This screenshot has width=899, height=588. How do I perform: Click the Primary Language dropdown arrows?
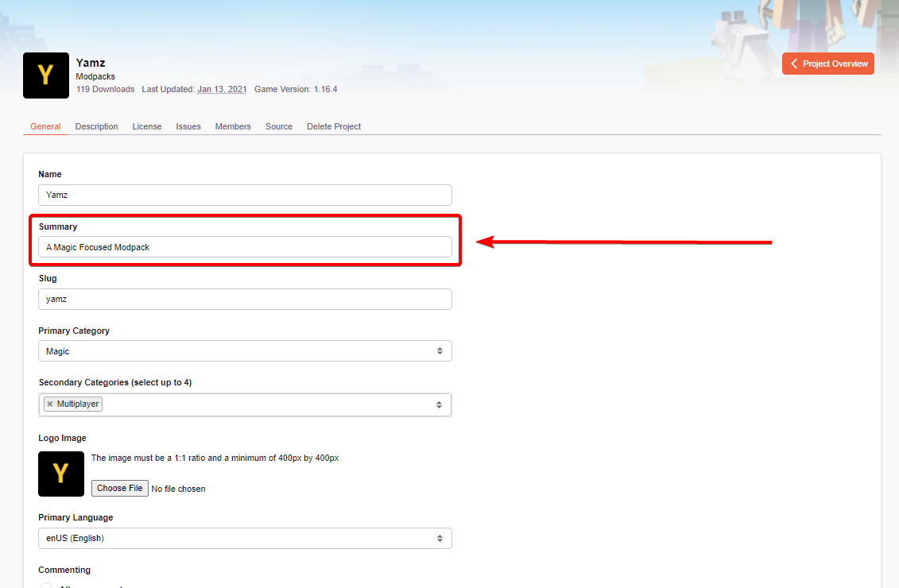pyautogui.click(x=440, y=538)
